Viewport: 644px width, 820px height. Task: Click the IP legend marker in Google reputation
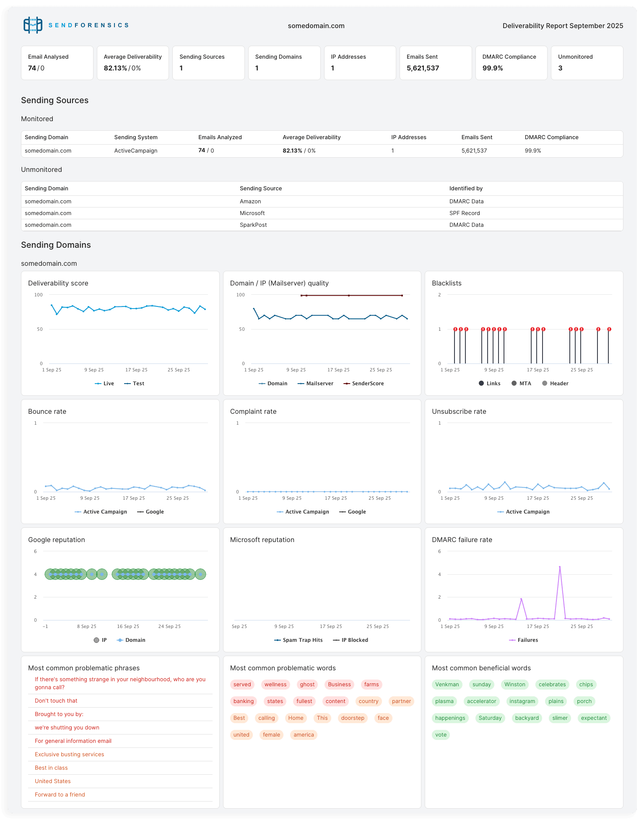point(96,640)
